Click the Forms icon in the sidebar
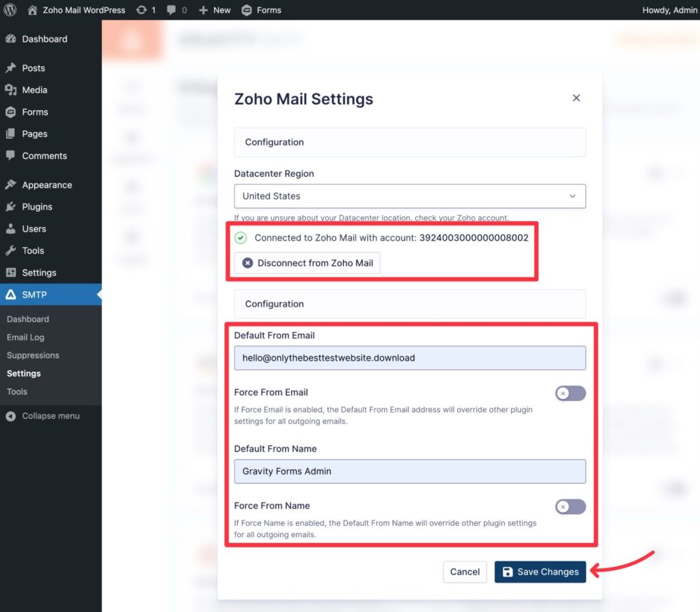Image resolution: width=700 pixels, height=612 pixels. (x=11, y=112)
